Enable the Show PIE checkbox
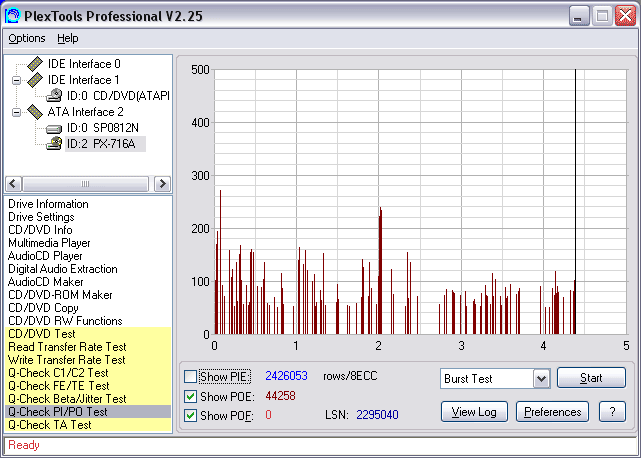 tap(191, 376)
